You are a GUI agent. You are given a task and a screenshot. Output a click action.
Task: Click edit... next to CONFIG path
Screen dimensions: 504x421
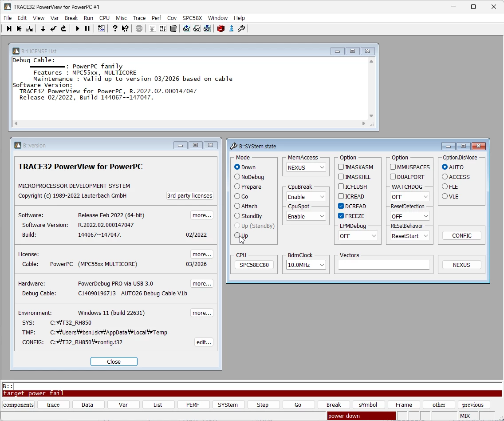204,342
